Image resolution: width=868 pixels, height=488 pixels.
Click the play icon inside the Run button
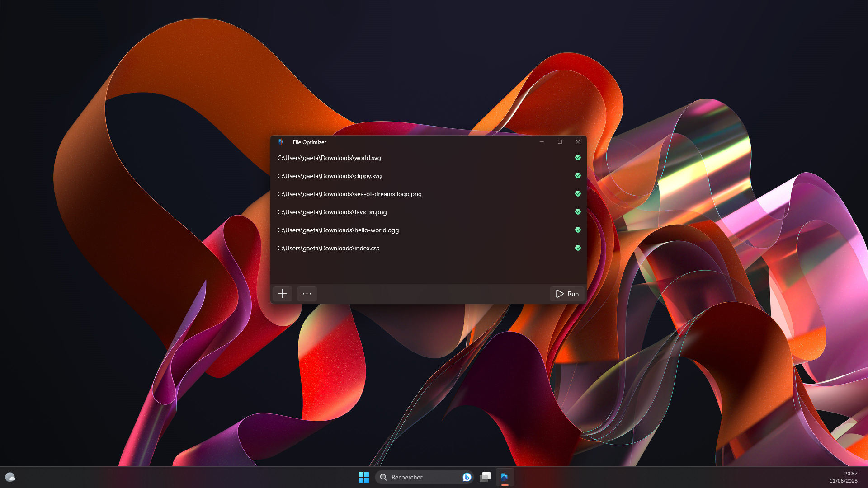click(559, 294)
